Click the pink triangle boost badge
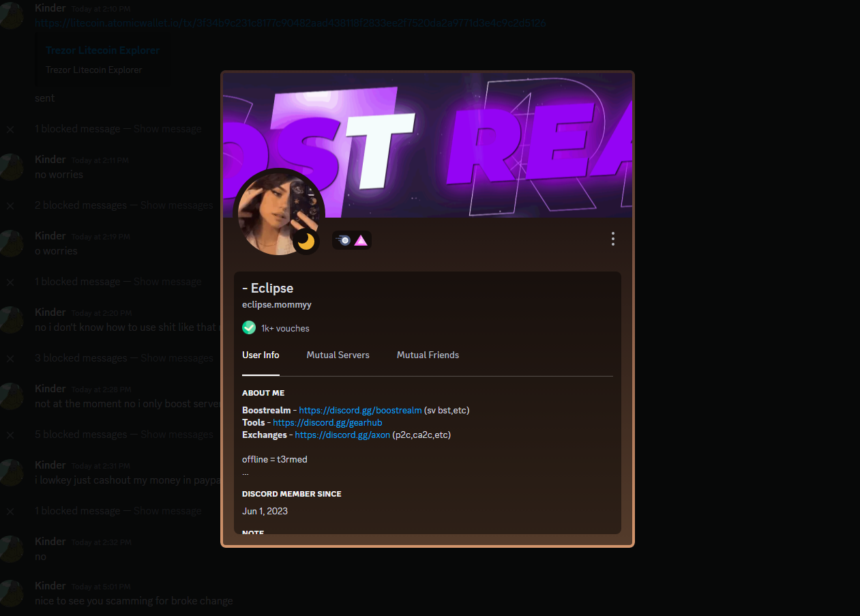The image size is (860, 616). [x=361, y=240]
